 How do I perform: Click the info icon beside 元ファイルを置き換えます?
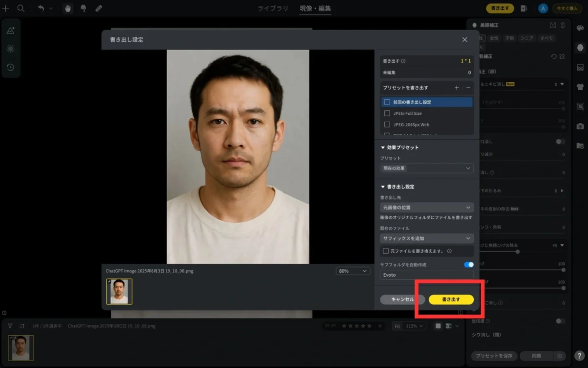449,251
